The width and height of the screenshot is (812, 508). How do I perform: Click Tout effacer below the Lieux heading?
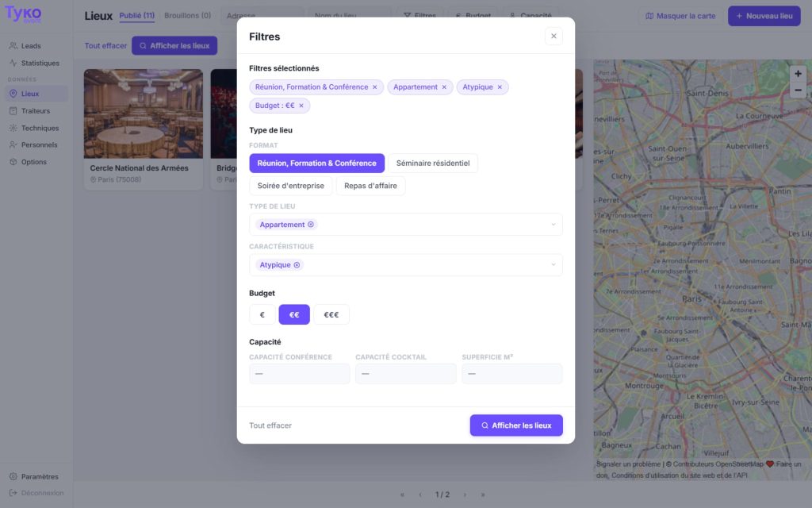[x=105, y=45]
